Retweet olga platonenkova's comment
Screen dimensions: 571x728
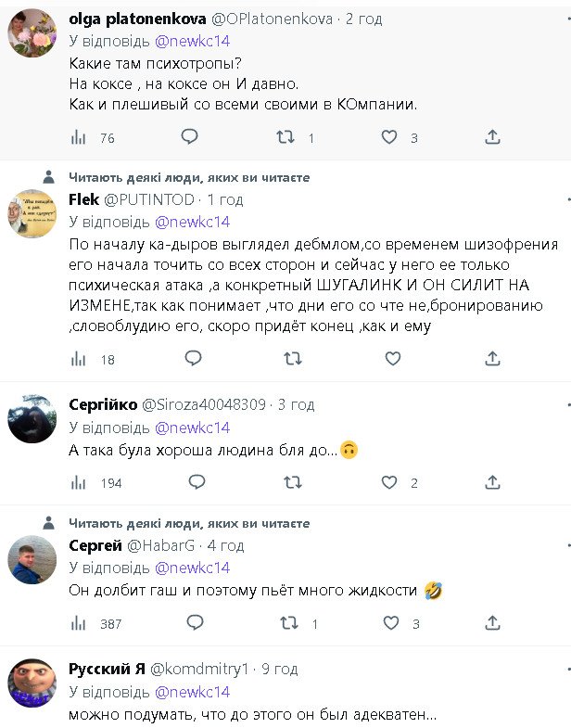[287, 137]
